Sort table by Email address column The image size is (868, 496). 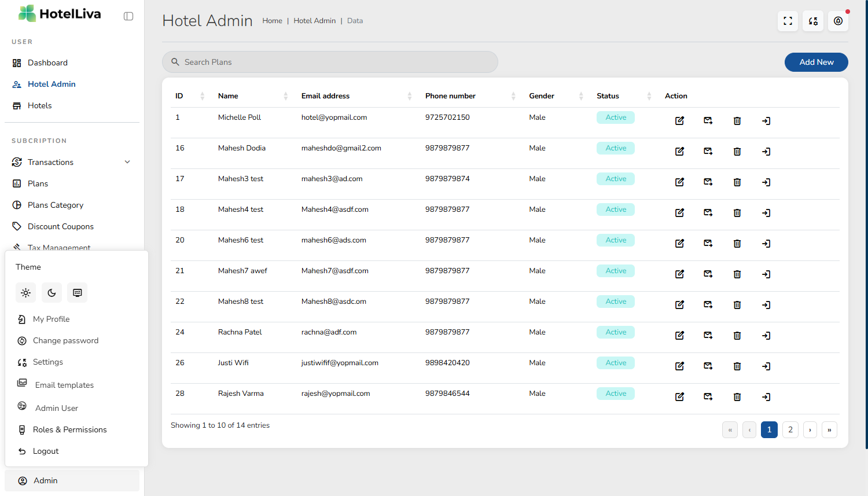pyautogui.click(x=409, y=96)
